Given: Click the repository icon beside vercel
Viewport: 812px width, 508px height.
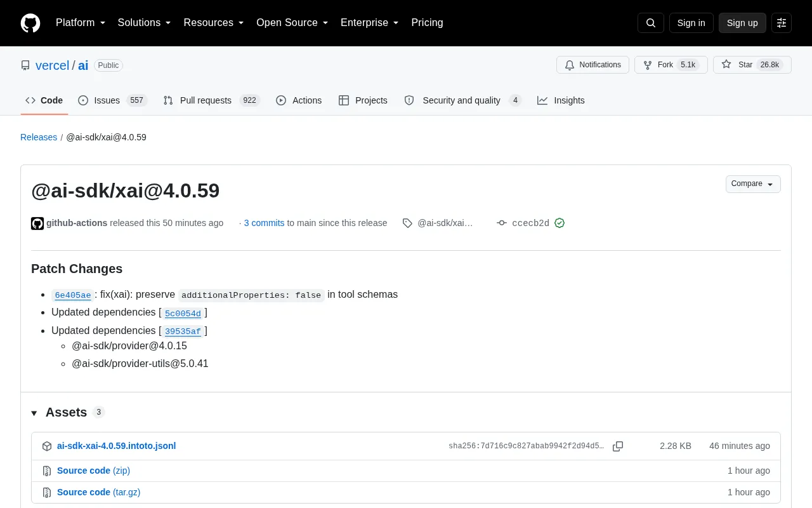Looking at the screenshot, I should tap(25, 65).
